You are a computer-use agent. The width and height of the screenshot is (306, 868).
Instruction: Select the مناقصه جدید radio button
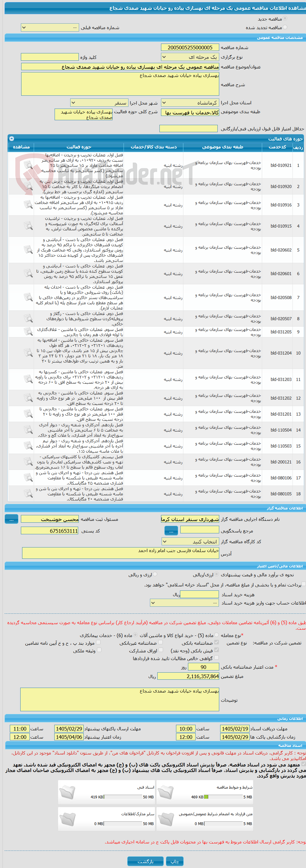coord(285,18)
